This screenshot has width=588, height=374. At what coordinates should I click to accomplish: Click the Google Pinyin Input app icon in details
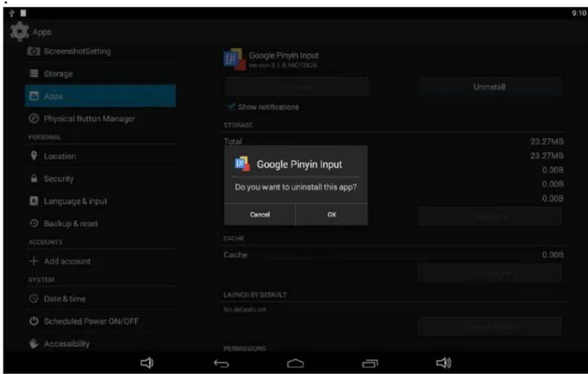(x=235, y=59)
